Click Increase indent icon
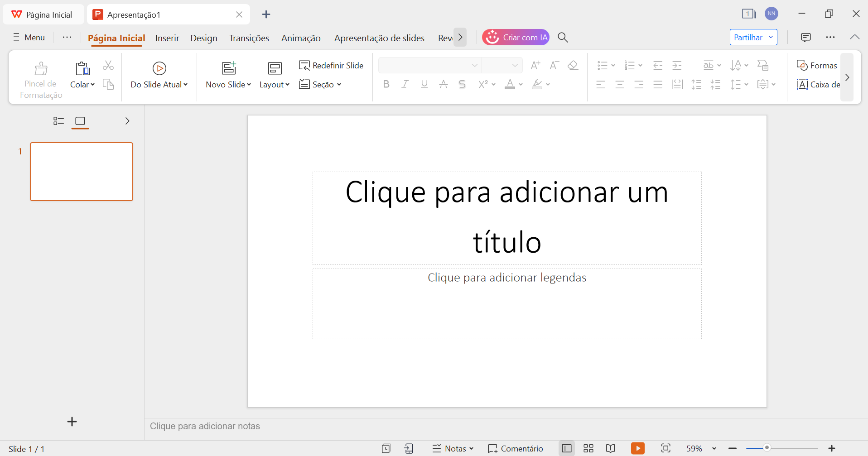 click(x=677, y=65)
